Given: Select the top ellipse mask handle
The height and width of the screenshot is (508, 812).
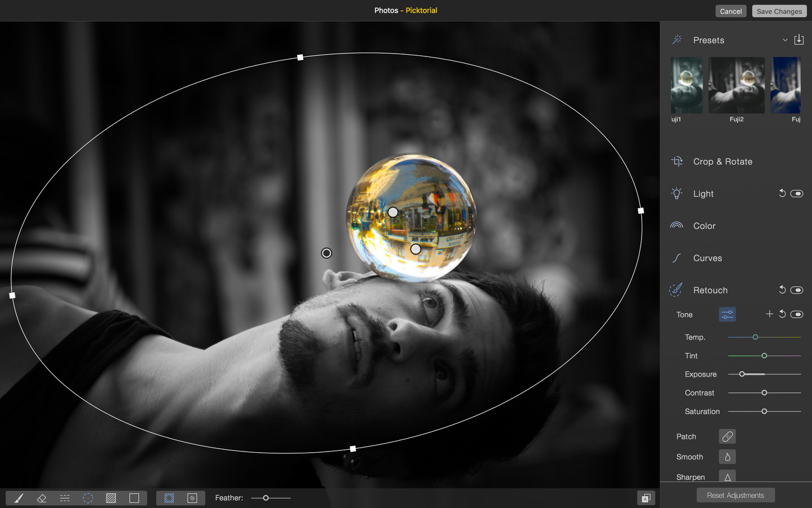Looking at the screenshot, I should 301,58.
